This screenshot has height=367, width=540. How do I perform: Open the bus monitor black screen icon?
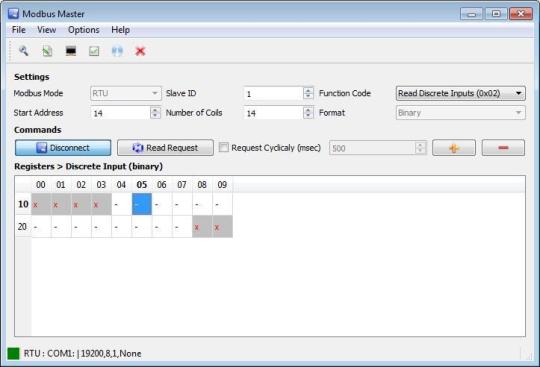(71, 51)
